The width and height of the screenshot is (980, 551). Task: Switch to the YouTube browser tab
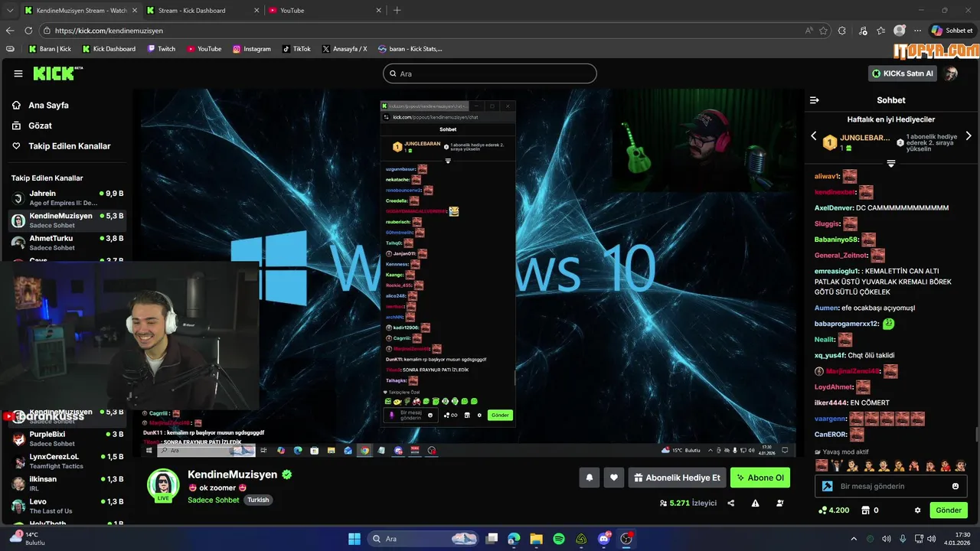[x=325, y=11]
